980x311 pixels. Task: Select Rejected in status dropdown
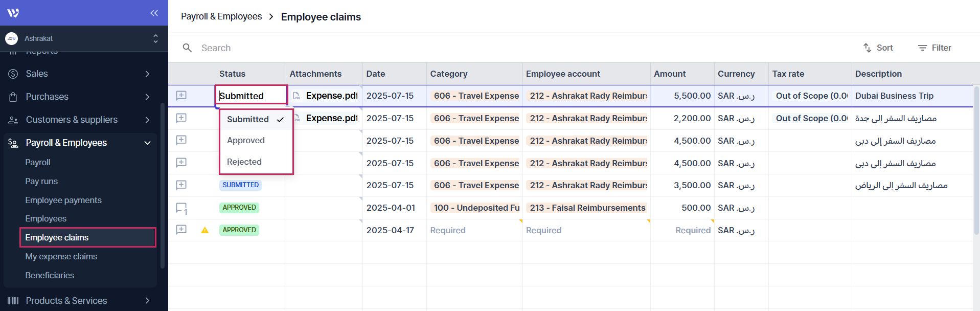[x=244, y=162]
